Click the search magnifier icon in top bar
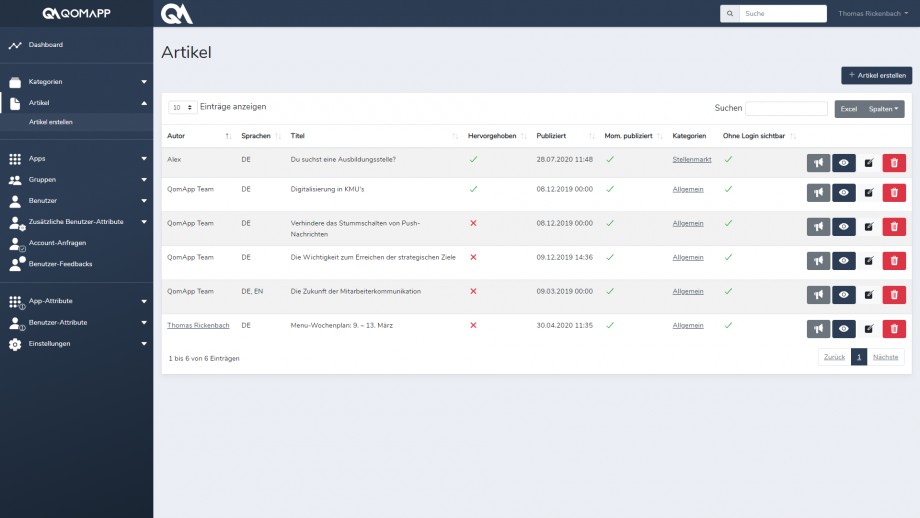Screen dimensions: 920x518 click(730, 14)
